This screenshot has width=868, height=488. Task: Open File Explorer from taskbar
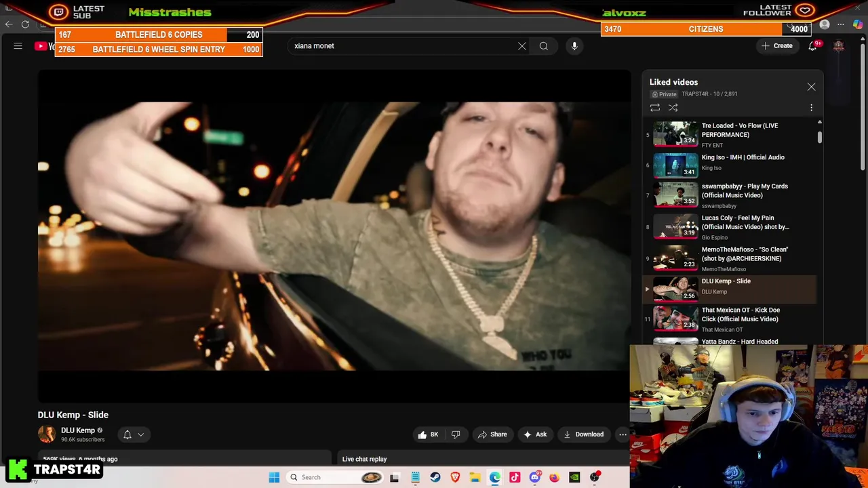(475, 477)
